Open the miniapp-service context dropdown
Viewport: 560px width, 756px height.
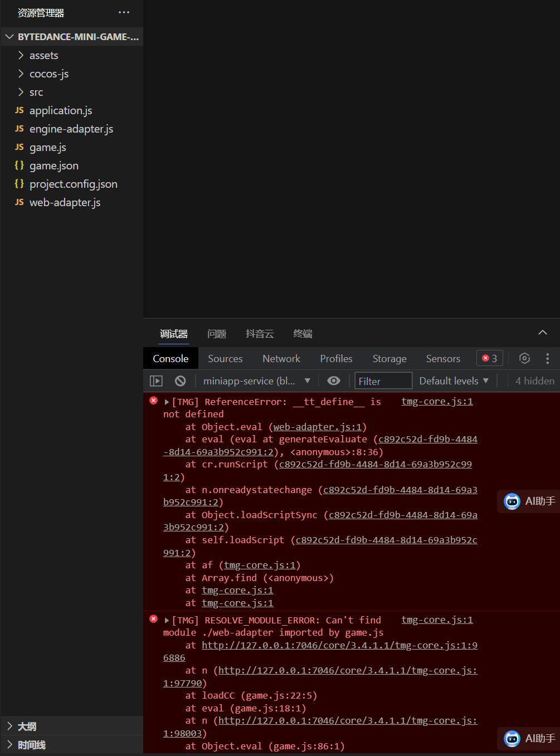coord(257,381)
